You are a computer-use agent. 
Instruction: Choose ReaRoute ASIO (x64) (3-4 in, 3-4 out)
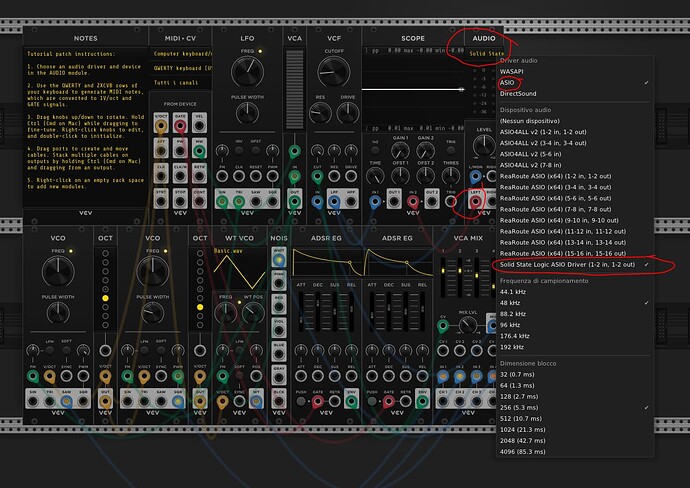(574, 187)
